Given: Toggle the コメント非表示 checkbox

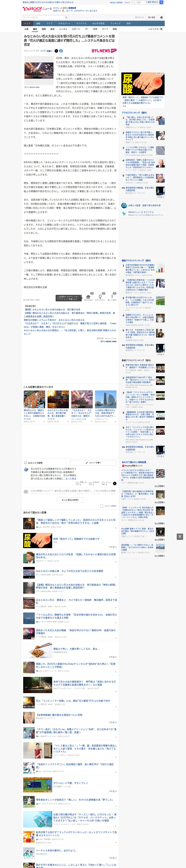Looking at the screenshot, I should tap(102, 506).
